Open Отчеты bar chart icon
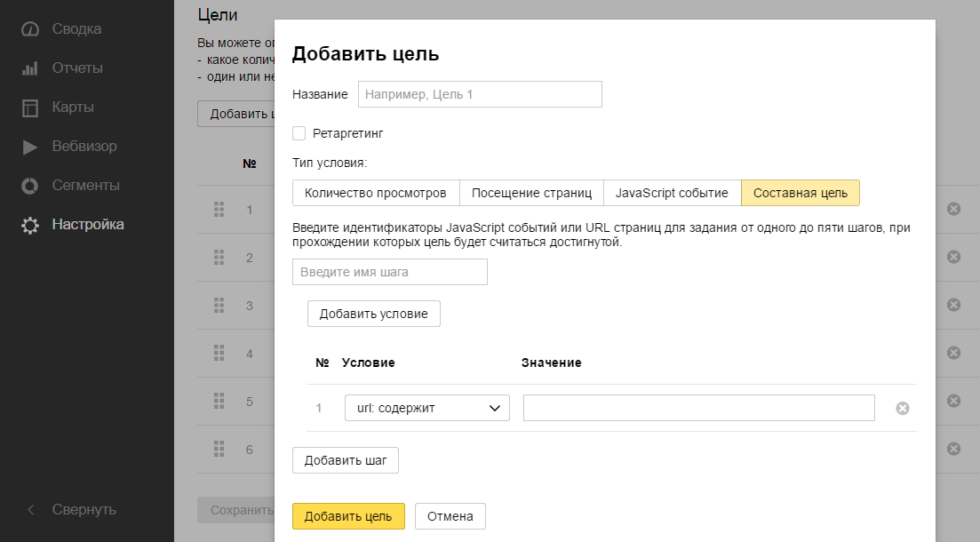980x542 pixels. [30, 68]
